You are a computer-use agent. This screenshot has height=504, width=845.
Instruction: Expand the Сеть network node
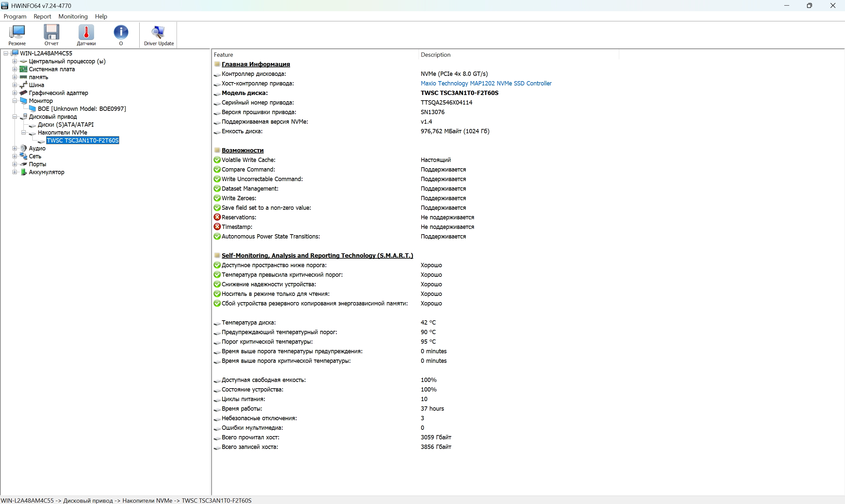(x=15, y=156)
